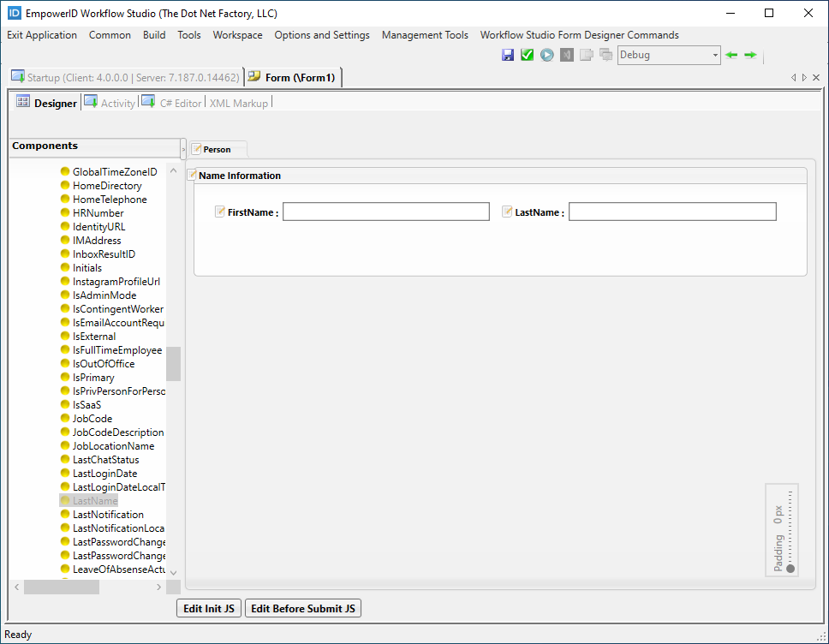Open the Management Tools menu

click(425, 35)
